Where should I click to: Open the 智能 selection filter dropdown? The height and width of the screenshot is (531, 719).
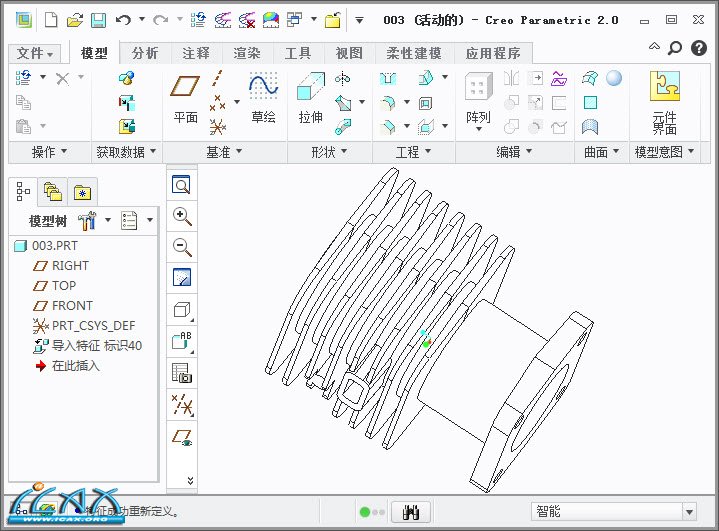pos(614,512)
